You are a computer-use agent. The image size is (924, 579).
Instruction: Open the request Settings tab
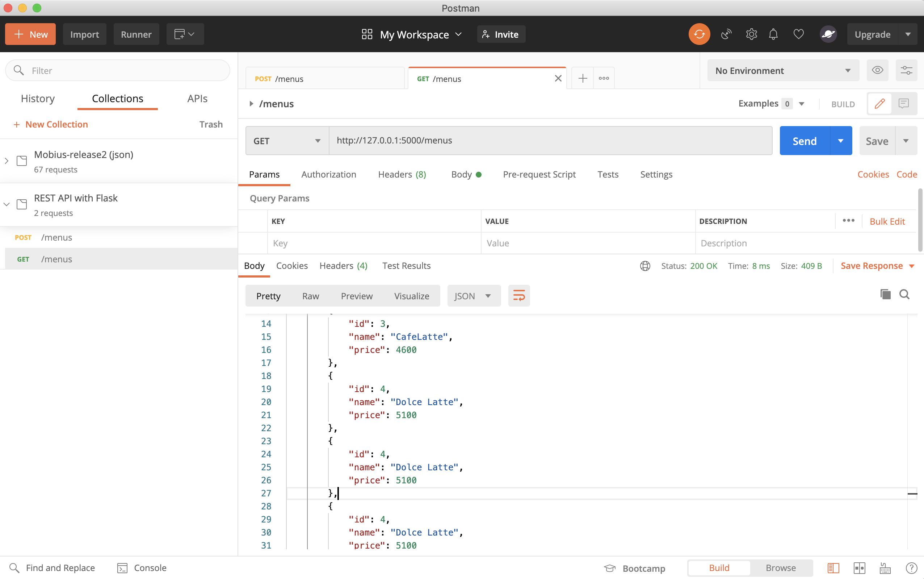pos(656,174)
